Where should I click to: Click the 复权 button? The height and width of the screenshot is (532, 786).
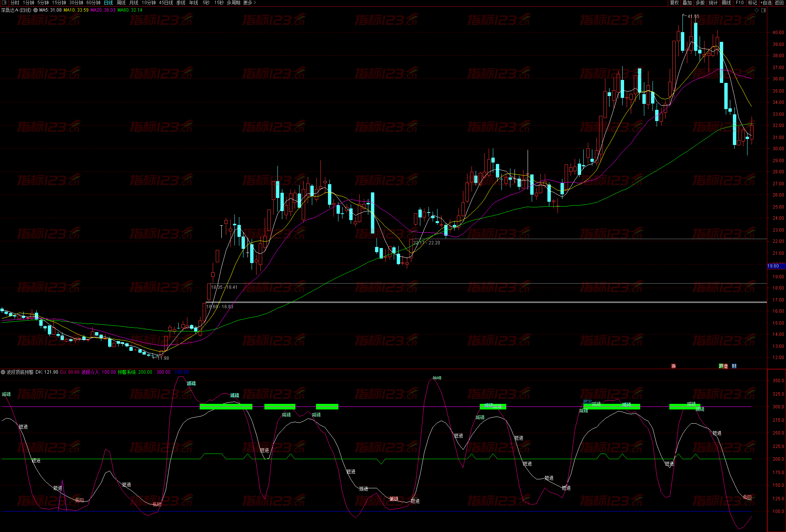point(674,3)
